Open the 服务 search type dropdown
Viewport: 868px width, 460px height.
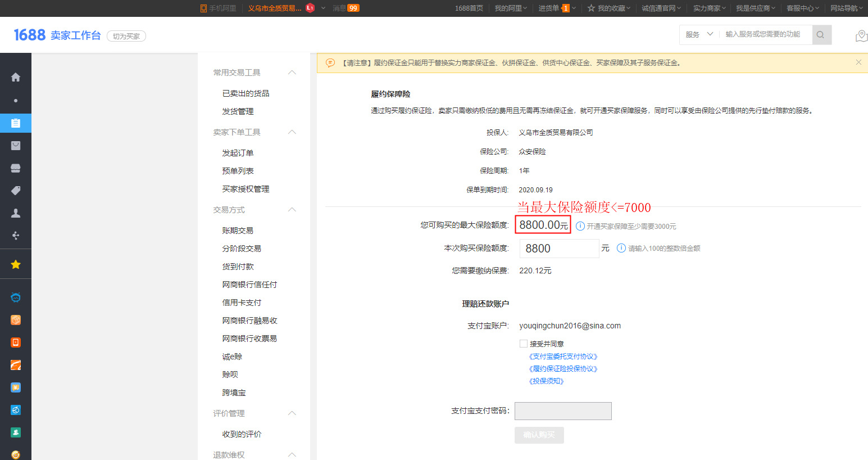coord(699,34)
